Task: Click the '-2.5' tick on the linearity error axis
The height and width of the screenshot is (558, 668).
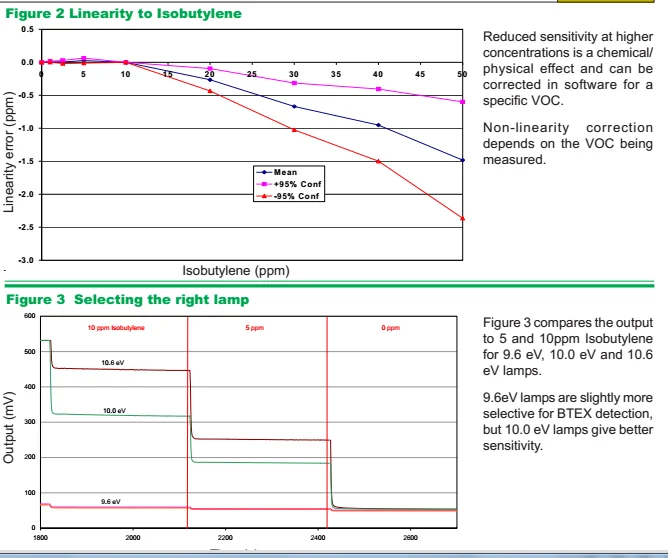Action: click(x=26, y=227)
